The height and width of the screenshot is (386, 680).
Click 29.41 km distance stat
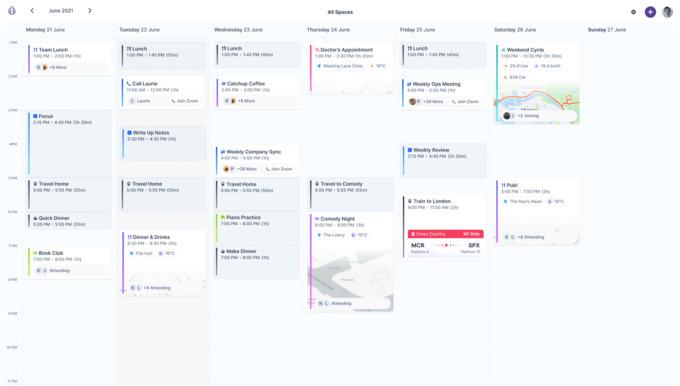[x=515, y=66]
